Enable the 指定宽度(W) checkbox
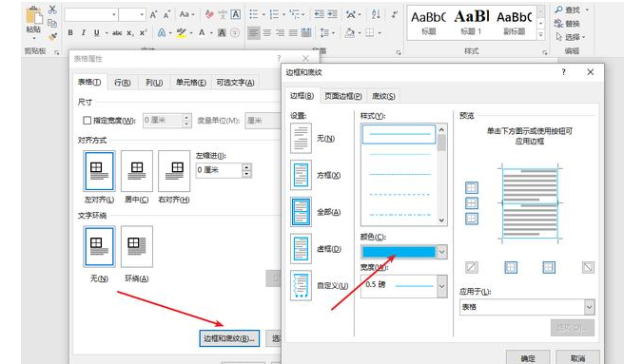Image resolution: width=624 pixels, height=364 pixels. (x=87, y=120)
